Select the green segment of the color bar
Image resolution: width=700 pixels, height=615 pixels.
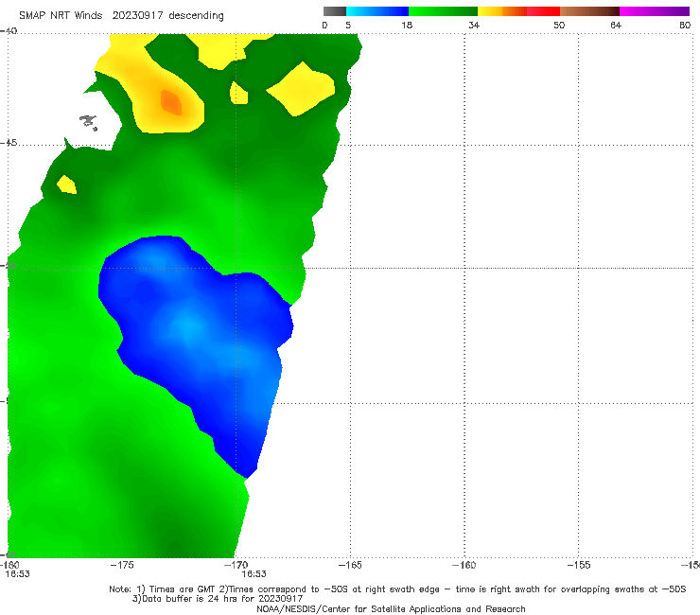[x=443, y=11]
